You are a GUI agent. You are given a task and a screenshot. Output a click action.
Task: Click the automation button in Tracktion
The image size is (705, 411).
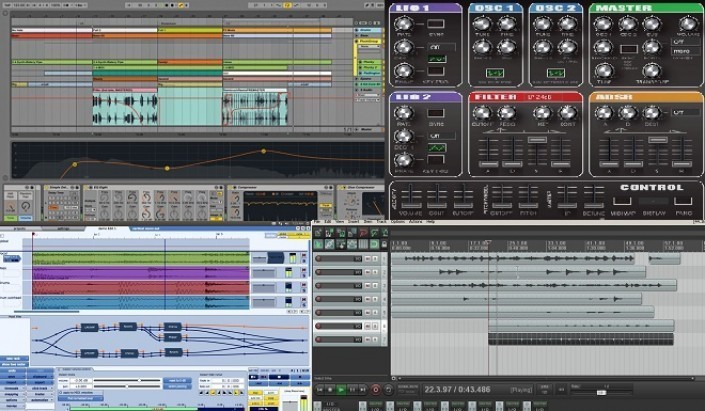40,400
